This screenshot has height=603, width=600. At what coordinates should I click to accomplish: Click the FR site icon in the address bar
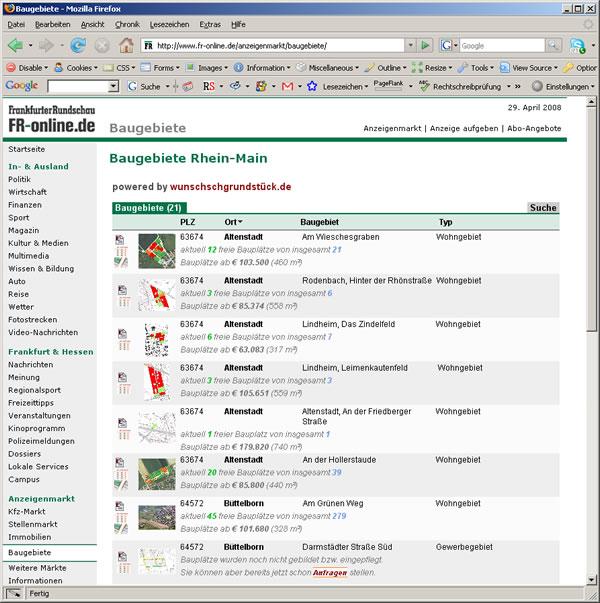point(148,46)
